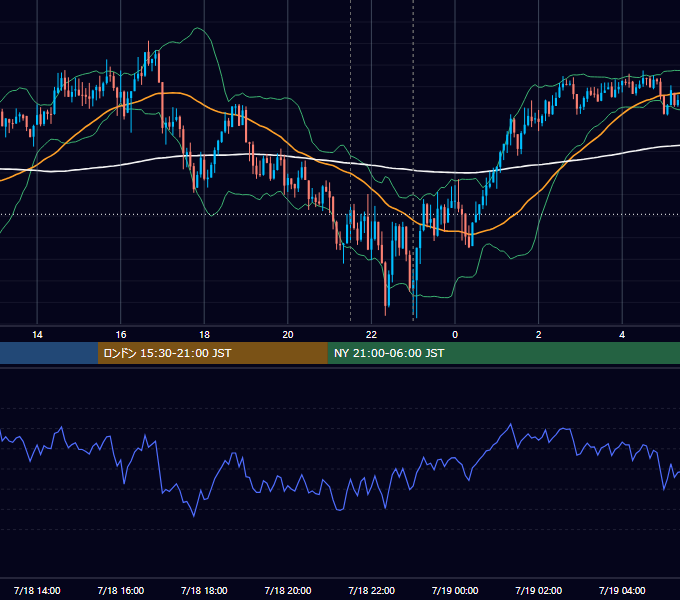Click the 14 hour axis label

coord(37,335)
